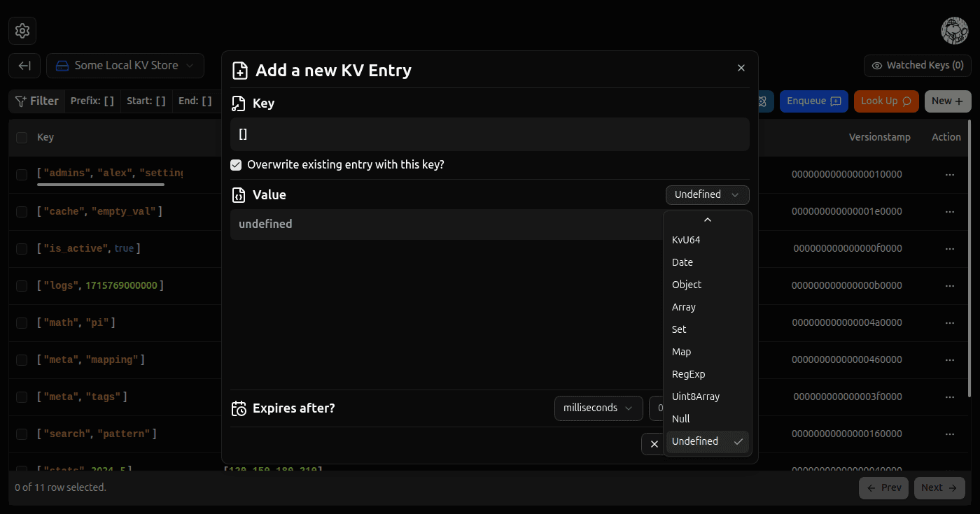
Task: Click the "search", "pattern" key
Action: click(97, 434)
